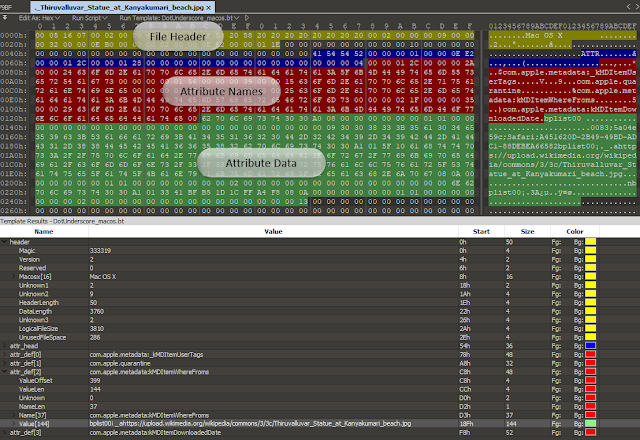Click the Start column header
640x440 pixels.
pyautogui.click(x=481, y=231)
